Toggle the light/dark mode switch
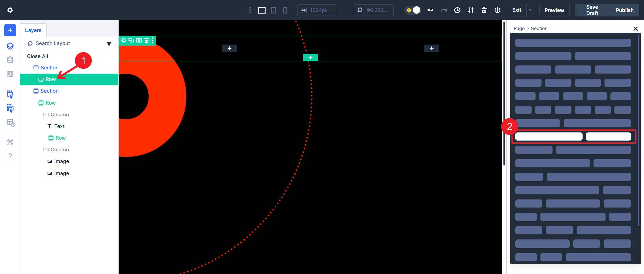644x274 pixels. coord(413,10)
